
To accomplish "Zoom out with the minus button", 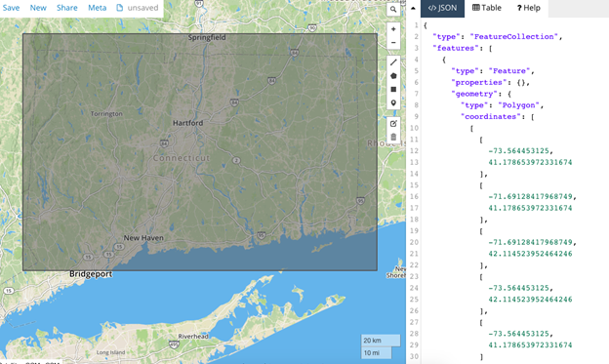I will pyautogui.click(x=393, y=42).
